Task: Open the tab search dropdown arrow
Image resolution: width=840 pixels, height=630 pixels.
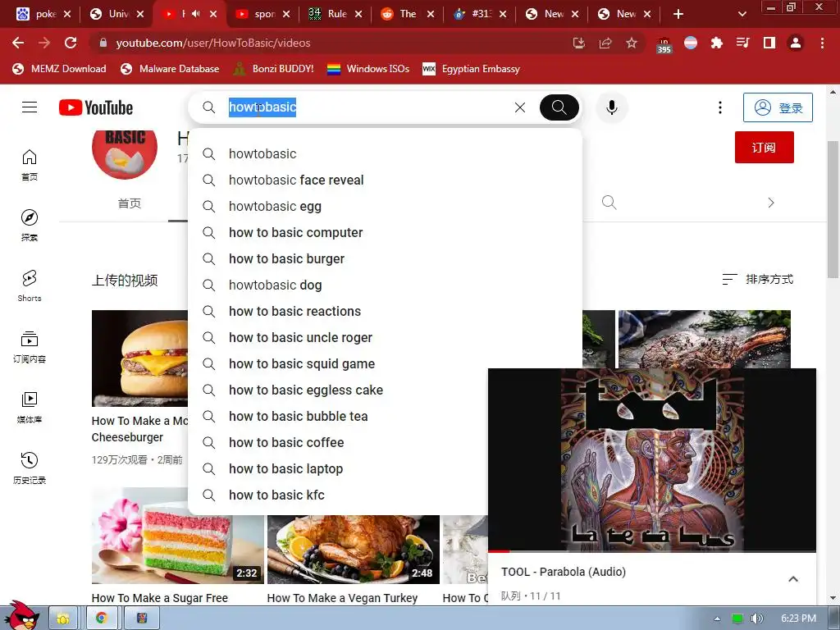Action: point(742,14)
